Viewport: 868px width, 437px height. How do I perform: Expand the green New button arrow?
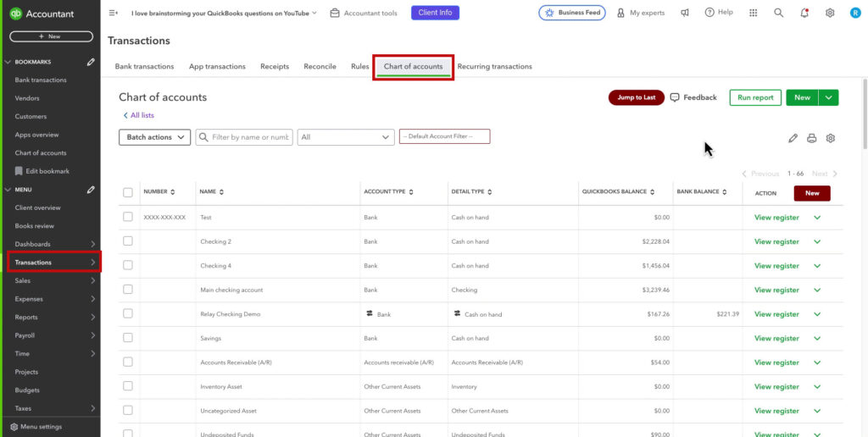click(x=829, y=97)
